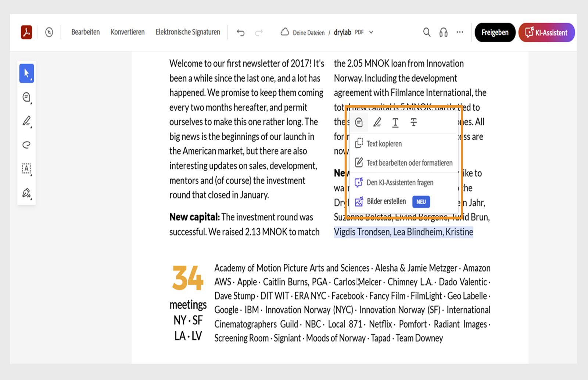The height and width of the screenshot is (380, 588).
Task: Open the Bearbeiten menu
Action: pyautogui.click(x=86, y=32)
